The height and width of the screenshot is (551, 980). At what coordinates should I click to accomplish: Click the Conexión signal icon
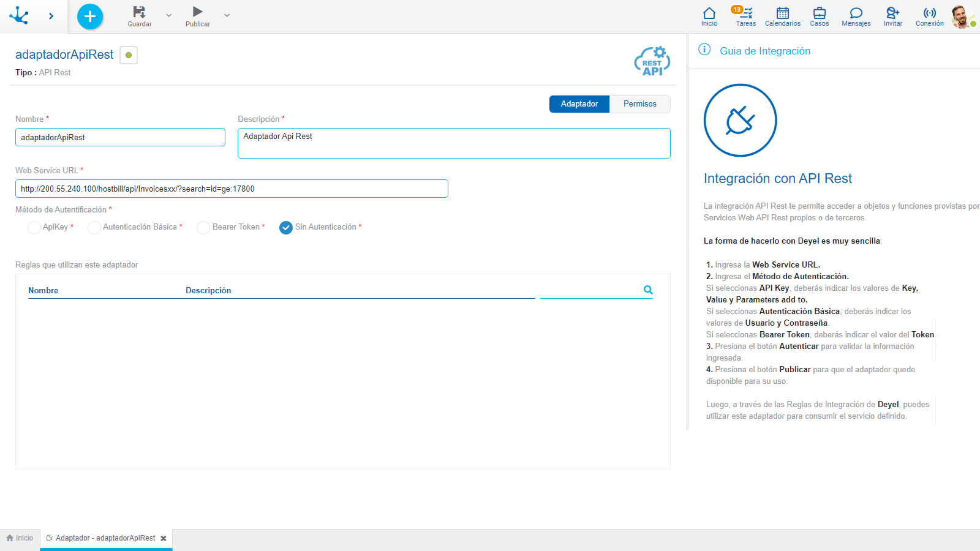[x=929, y=13]
